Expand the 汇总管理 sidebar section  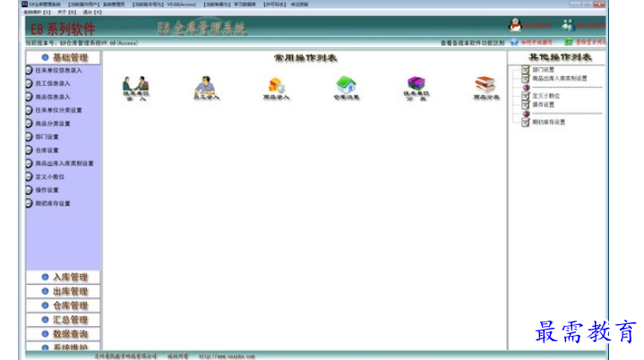(x=64, y=320)
